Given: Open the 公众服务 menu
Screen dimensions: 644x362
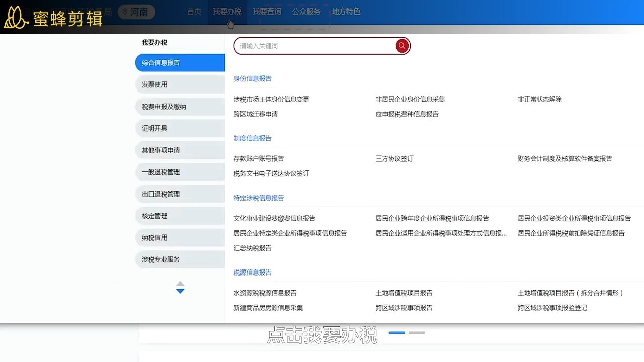Looking at the screenshot, I should (x=306, y=12).
